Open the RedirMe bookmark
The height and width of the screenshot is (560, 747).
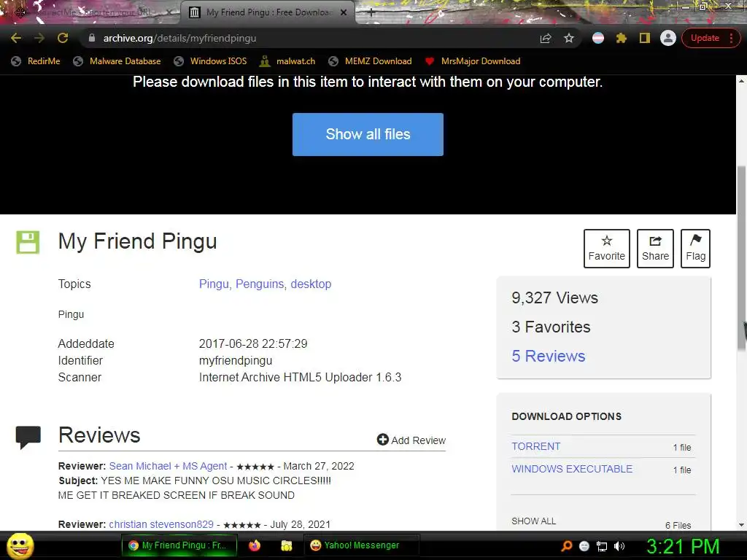click(36, 61)
